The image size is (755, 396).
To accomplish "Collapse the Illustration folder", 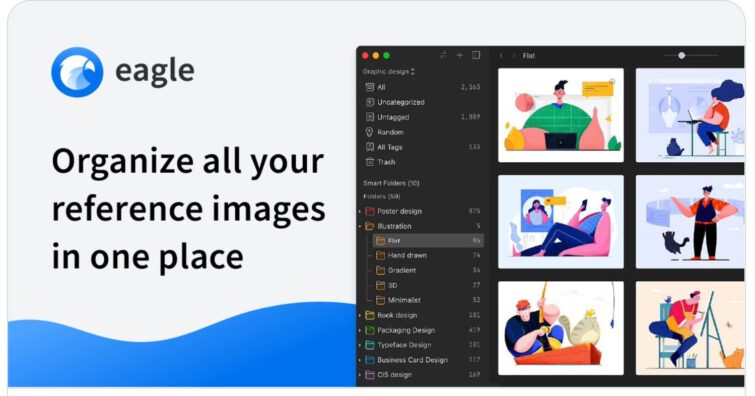I will (360, 226).
